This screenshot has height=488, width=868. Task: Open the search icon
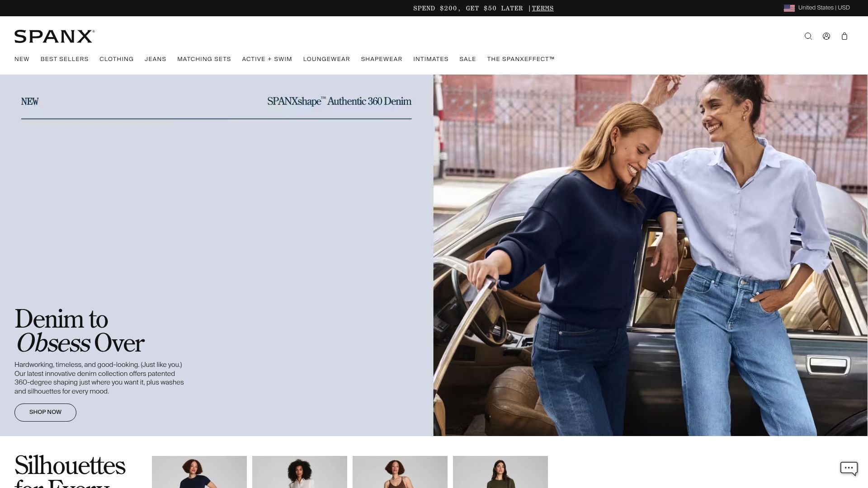click(x=808, y=36)
